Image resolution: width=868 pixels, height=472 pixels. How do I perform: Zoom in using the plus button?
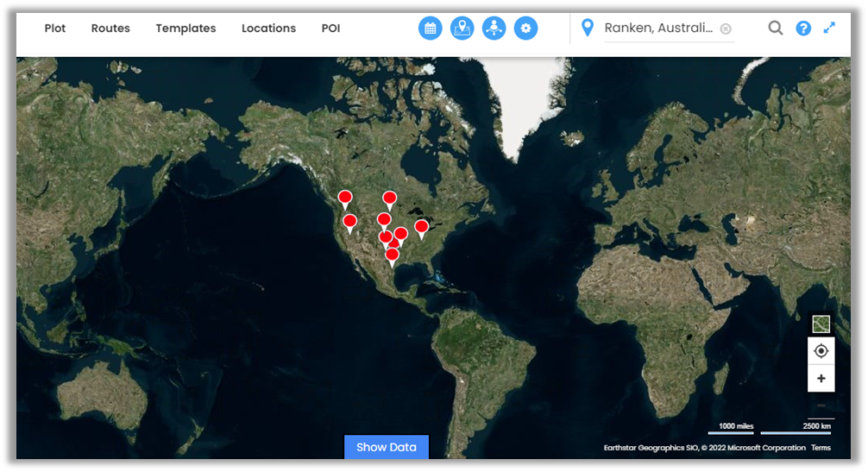[821, 379]
